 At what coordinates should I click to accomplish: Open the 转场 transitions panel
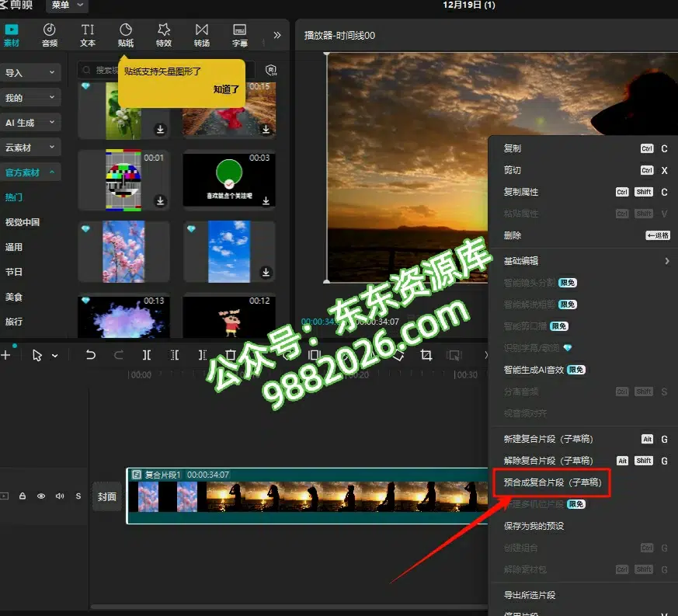[x=202, y=35]
